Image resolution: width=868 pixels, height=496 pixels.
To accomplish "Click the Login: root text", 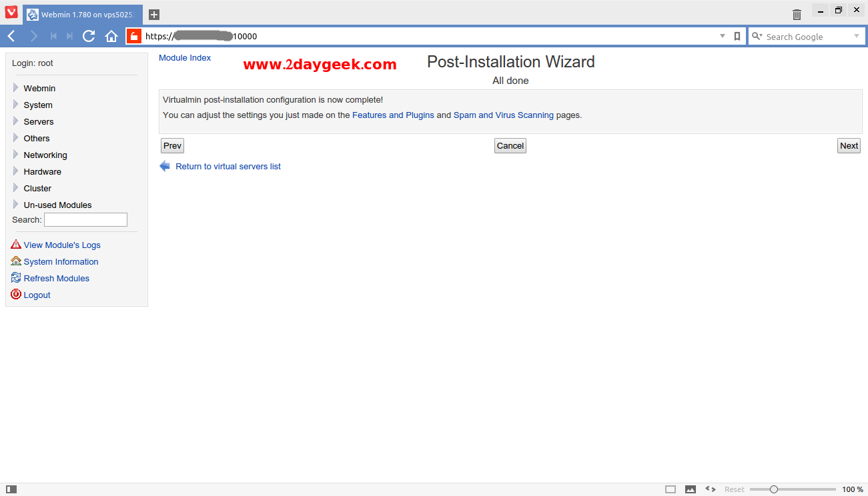I will tap(33, 63).
